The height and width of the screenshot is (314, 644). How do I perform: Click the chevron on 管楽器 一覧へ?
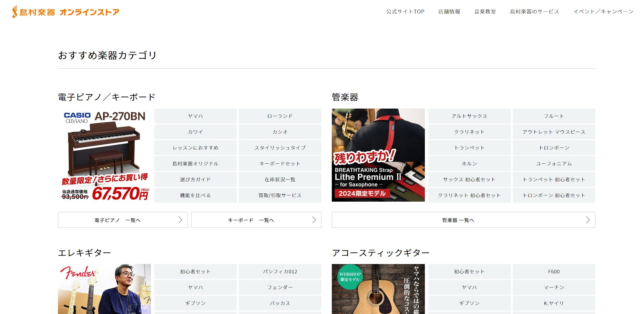[x=588, y=220]
